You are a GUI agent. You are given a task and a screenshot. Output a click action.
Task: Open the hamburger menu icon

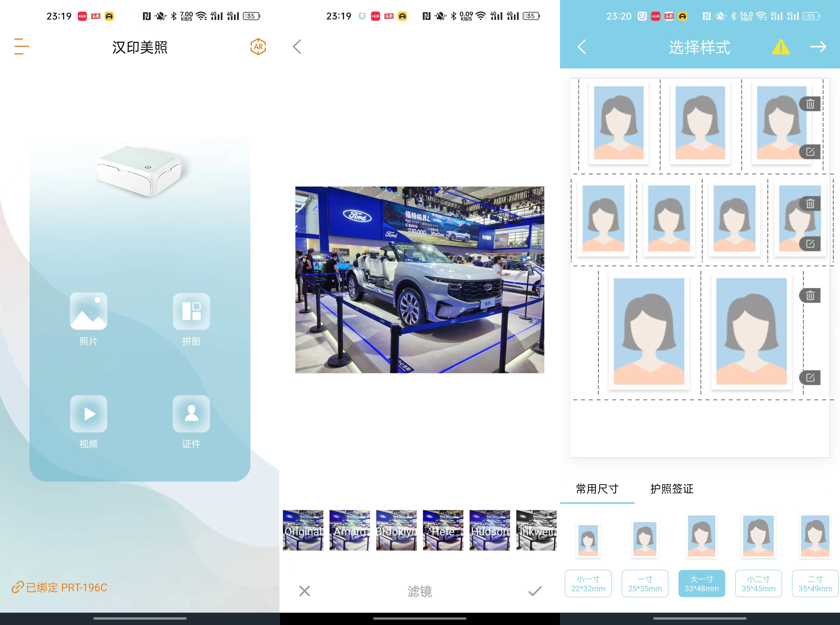click(22, 46)
